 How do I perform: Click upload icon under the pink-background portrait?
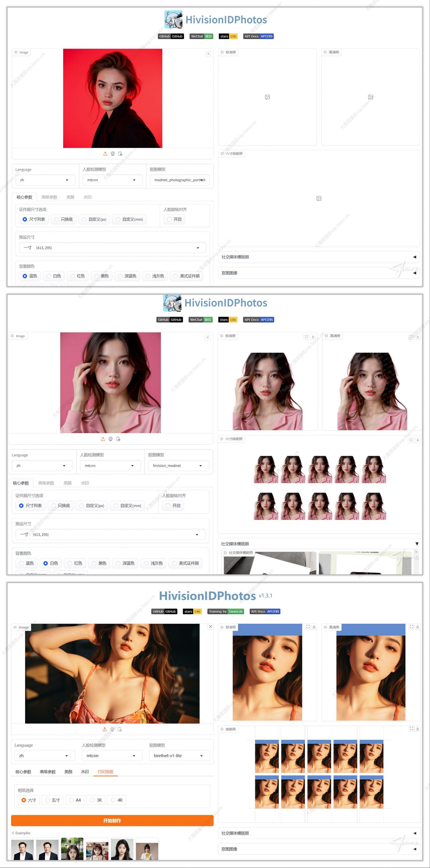[x=103, y=439]
